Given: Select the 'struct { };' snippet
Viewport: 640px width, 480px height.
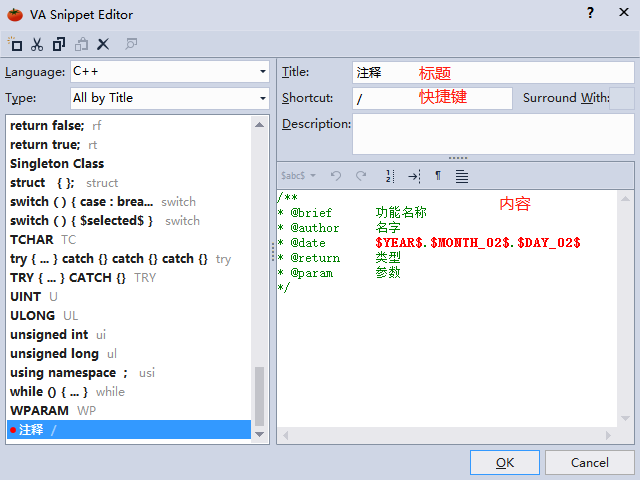Looking at the screenshot, I should (129, 182).
